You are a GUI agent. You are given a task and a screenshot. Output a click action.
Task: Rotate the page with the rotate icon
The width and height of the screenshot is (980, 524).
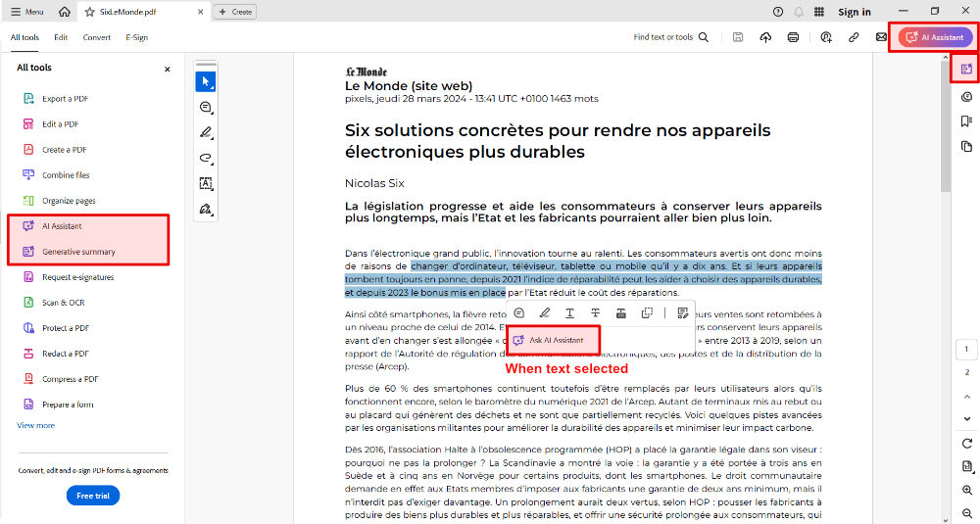967,444
